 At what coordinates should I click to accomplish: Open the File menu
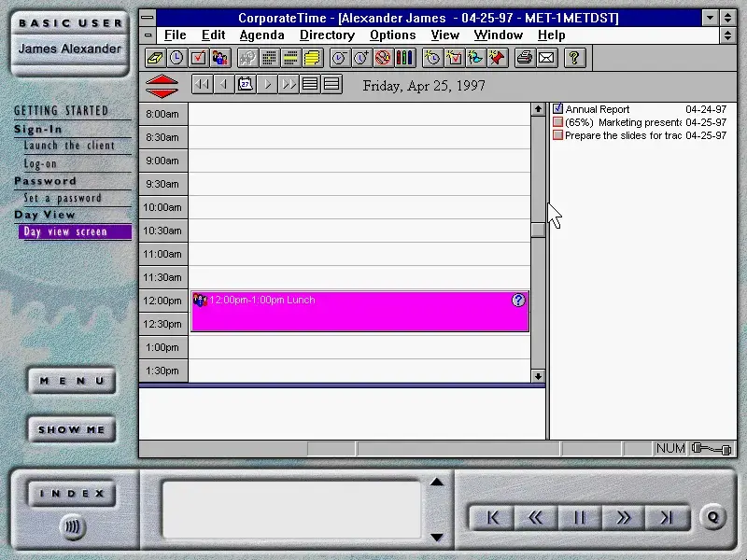point(175,35)
